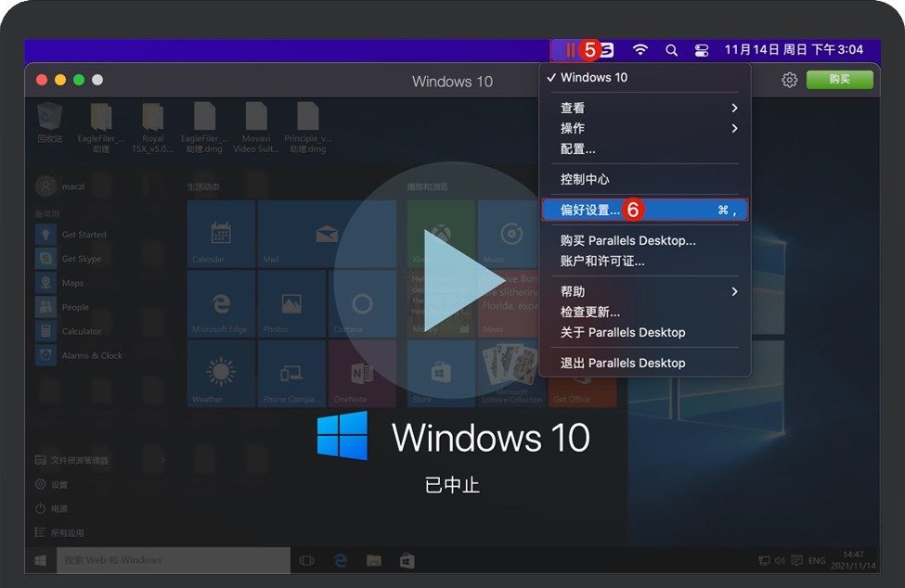Screen dimensions: 905x588
Task: Click menu bar date and time
Action: point(794,49)
